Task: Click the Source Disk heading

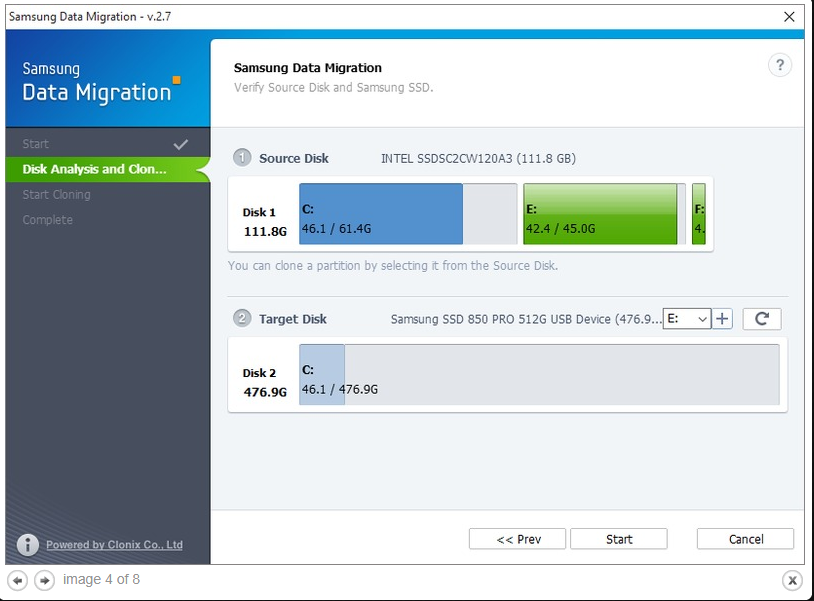Action: pyautogui.click(x=294, y=158)
